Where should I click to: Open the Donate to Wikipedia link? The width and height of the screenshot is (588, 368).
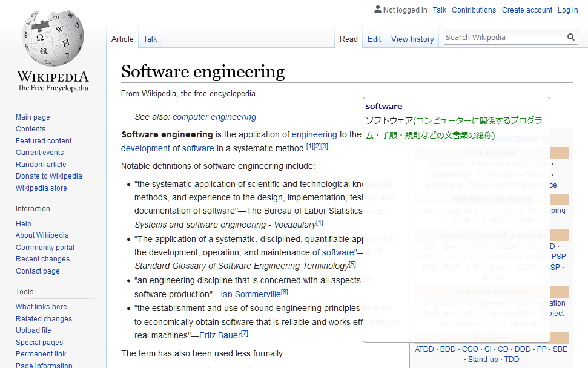(x=48, y=176)
